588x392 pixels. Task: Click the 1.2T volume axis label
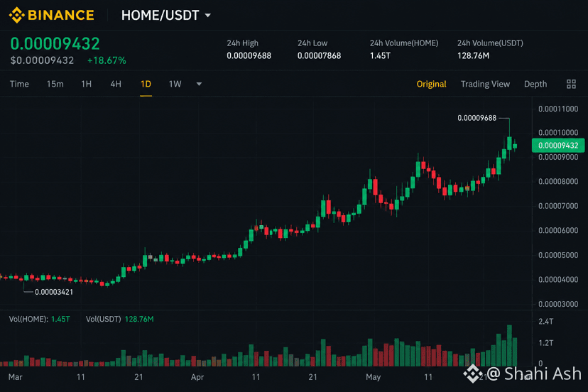(x=545, y=342)
